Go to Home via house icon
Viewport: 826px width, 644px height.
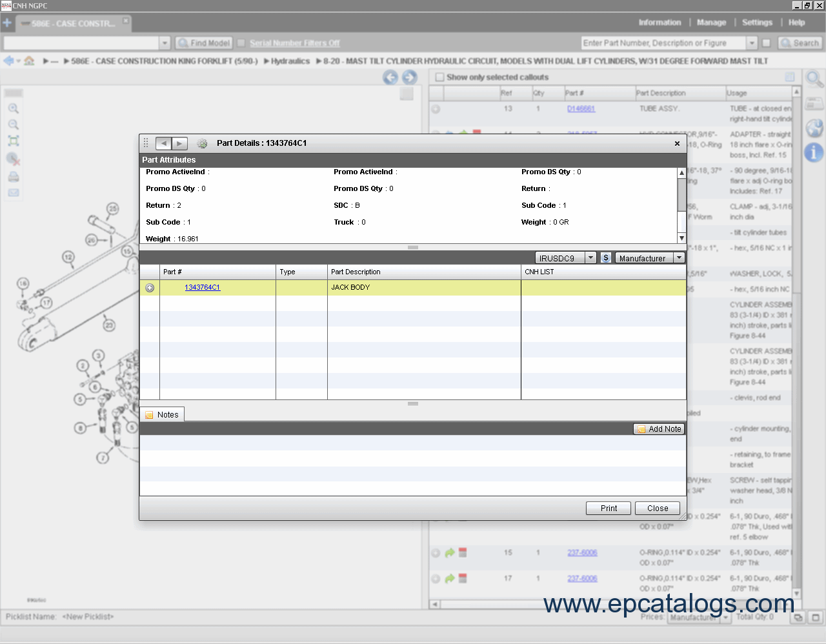(x=29, y=61)
